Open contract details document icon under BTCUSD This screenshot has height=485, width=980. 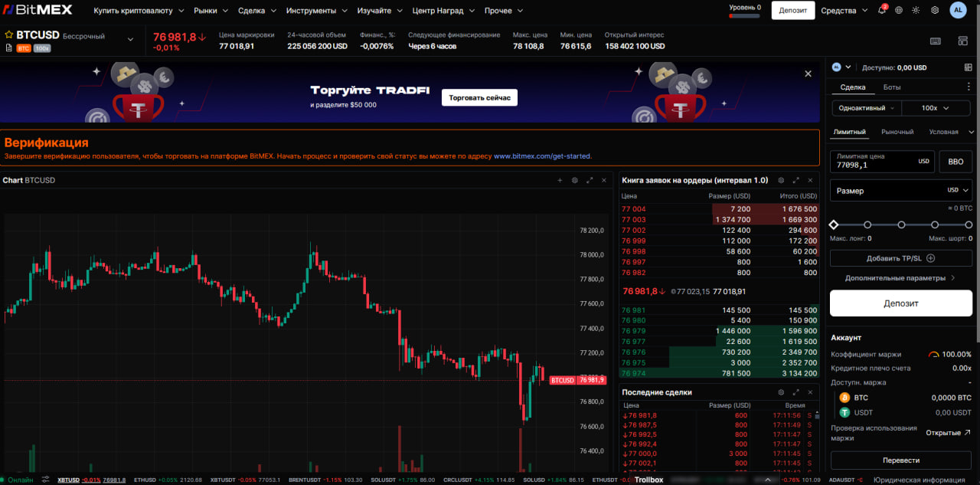(9, 48)
